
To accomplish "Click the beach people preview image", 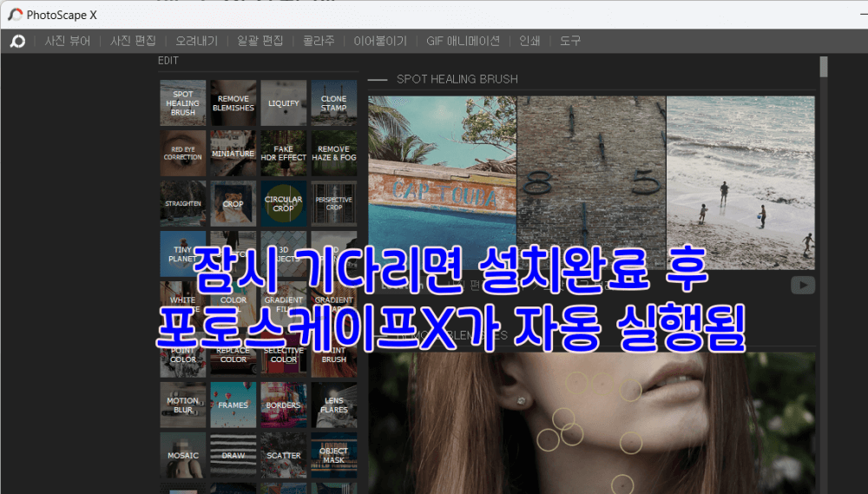I will tap(740, 183).
